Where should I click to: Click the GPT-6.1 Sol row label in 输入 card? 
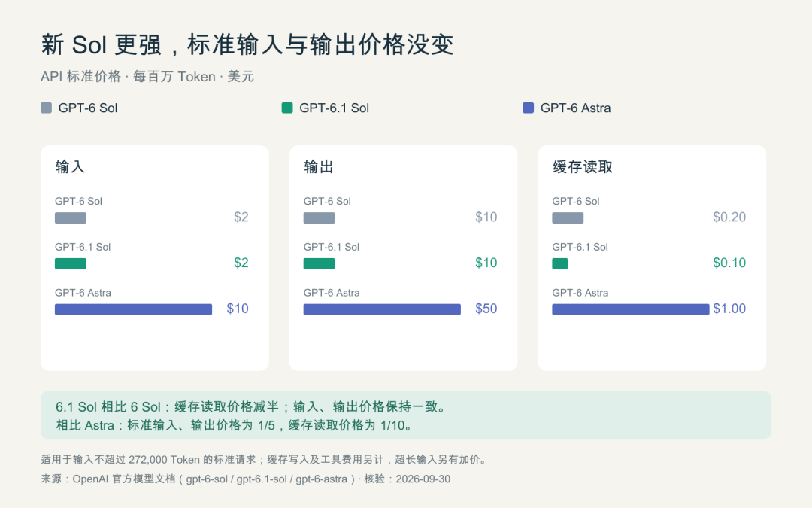[x=83, y=247]
